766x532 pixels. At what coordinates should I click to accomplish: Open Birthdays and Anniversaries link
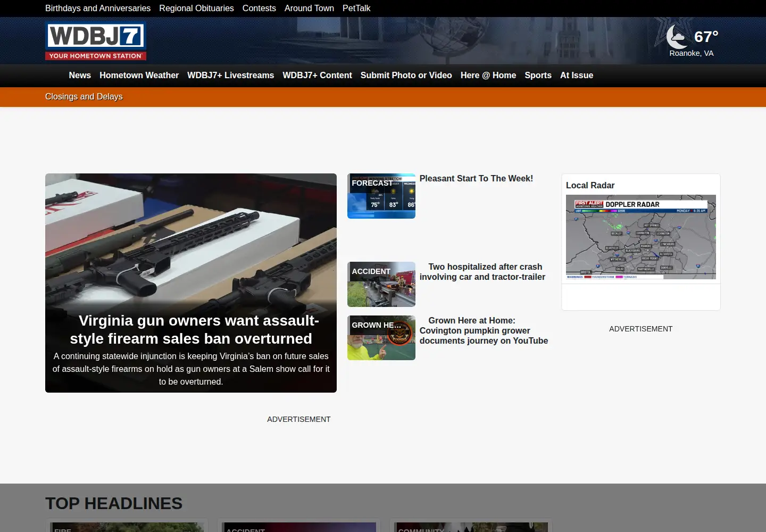click(x=98, y=8)
